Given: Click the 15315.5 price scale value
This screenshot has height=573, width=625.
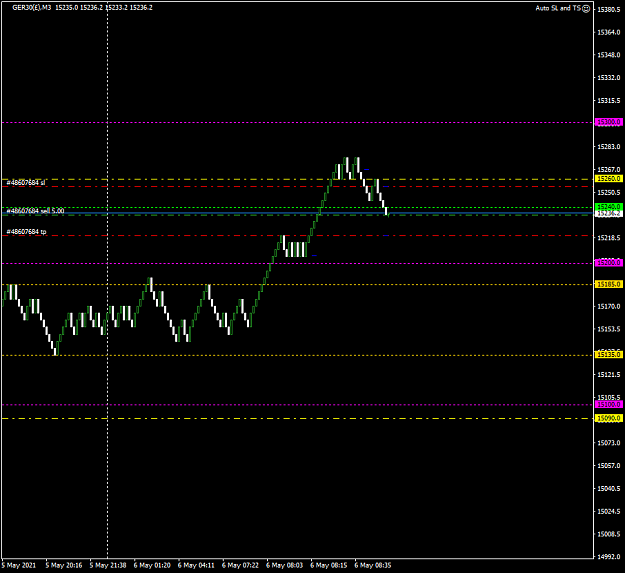Looking at the screenshot, I should (609, 101).
